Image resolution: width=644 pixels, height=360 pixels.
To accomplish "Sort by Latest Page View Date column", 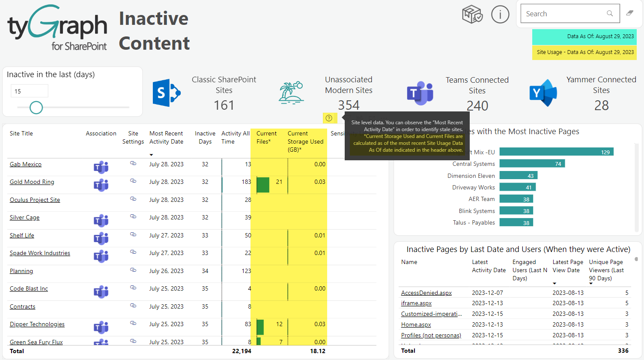I will tap(567, 266).
